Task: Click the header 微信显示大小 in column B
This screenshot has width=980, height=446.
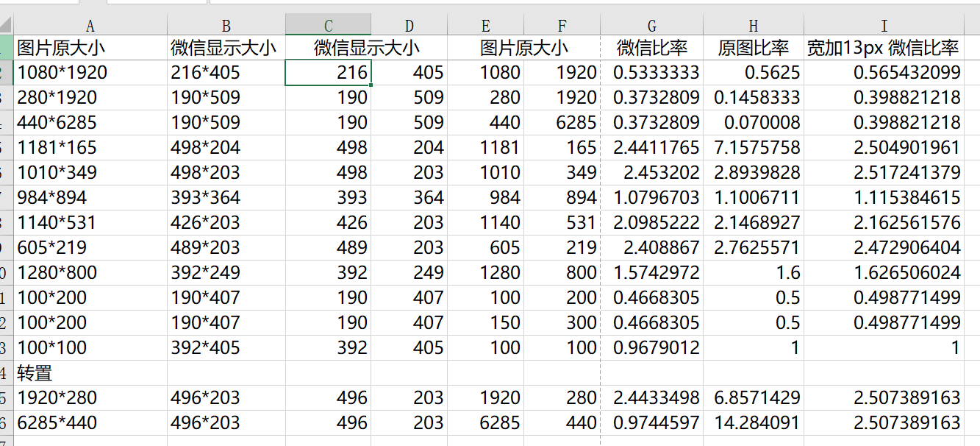Action: pyautogui.click(x=226, y=47)
